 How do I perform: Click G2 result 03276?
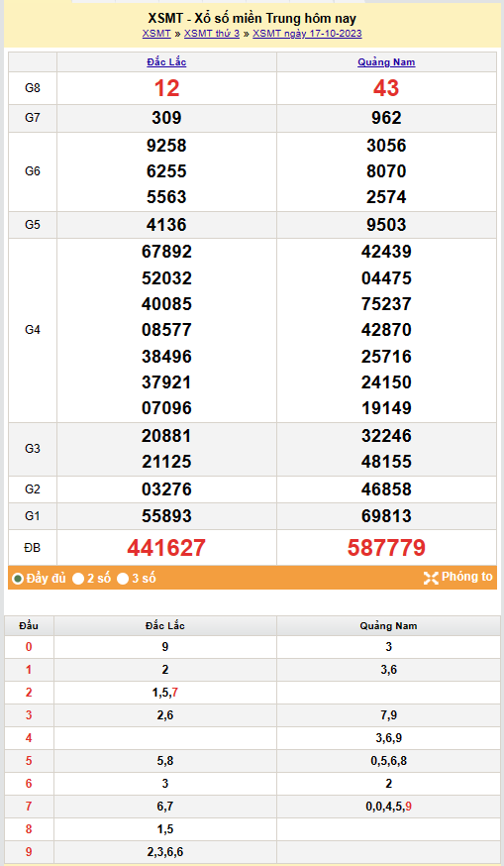[166, 489]
